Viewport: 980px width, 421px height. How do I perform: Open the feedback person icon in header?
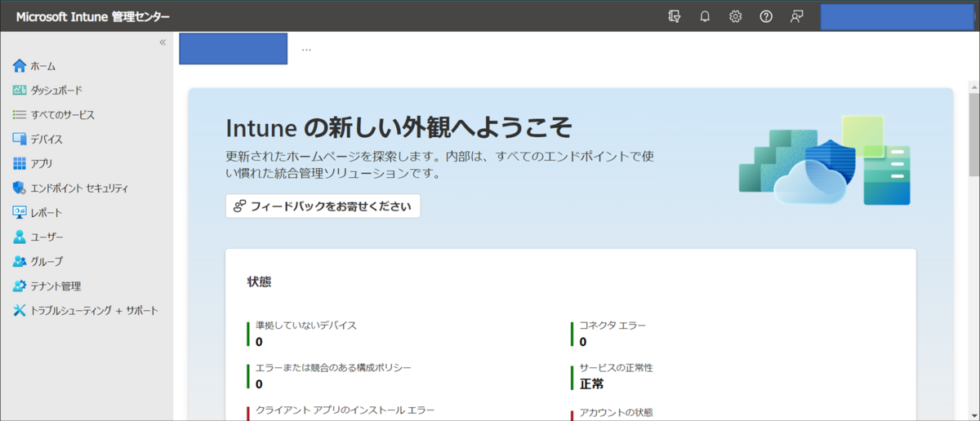tap(796, 16)
